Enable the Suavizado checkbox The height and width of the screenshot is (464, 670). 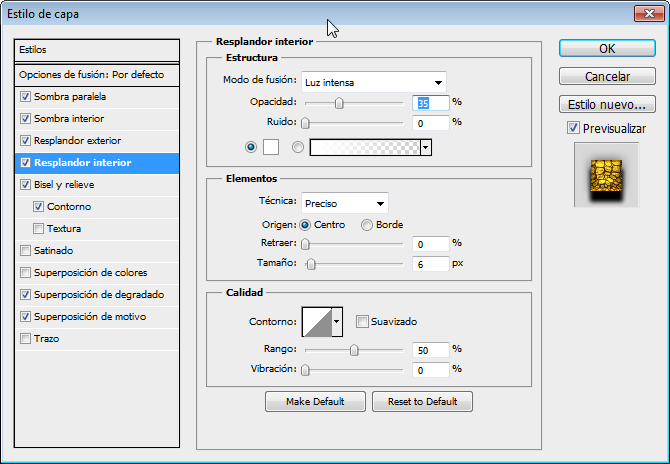pos(362,322)
